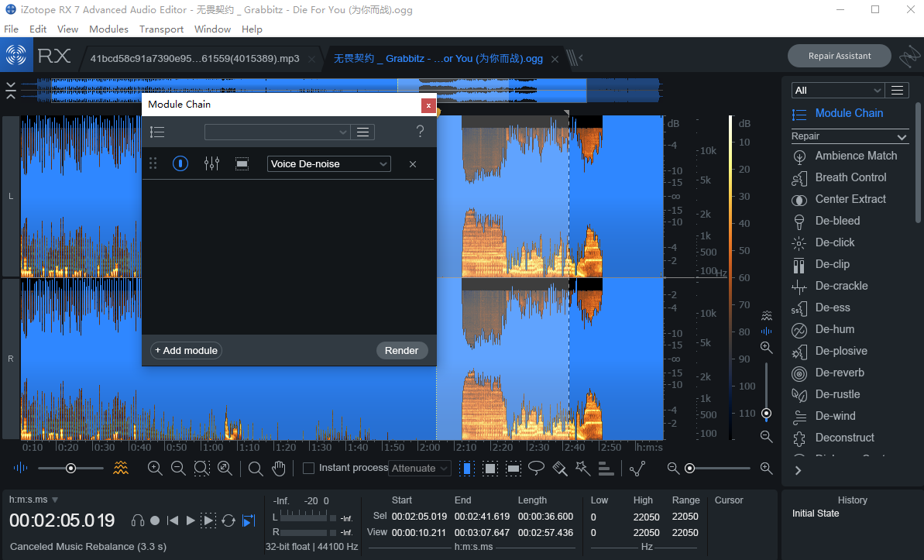The image size is (924, 560).
Task: Enable the Instant process checkbox
Action: [x=308, y=468]
